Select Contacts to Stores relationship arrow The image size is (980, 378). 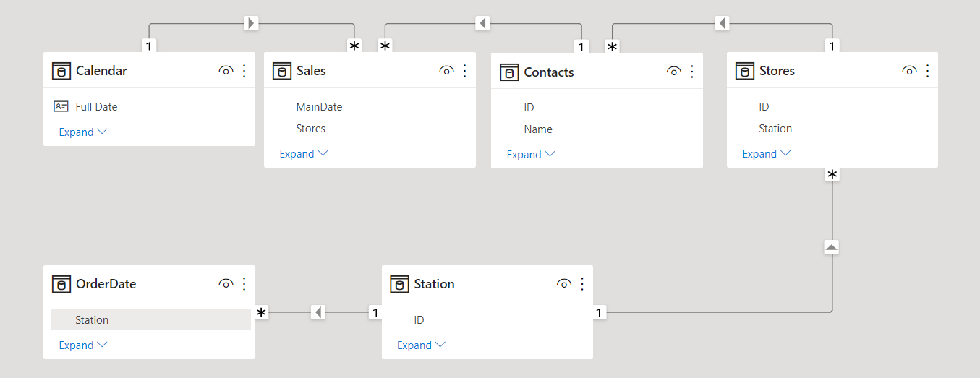click(x=721, y=23)
